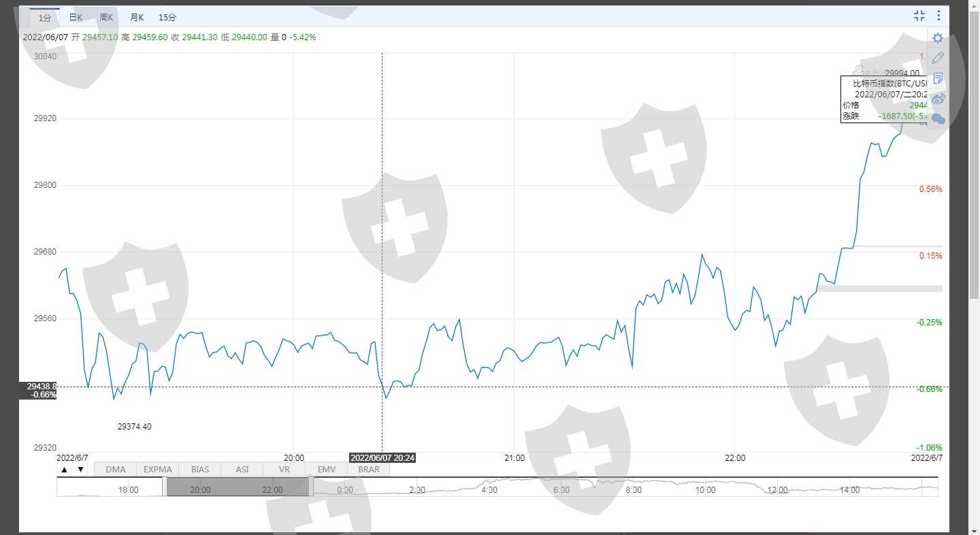The height and width of the screenshot is (535, 980).
Task: Share chart to WeChat
Action: (938, 119)
